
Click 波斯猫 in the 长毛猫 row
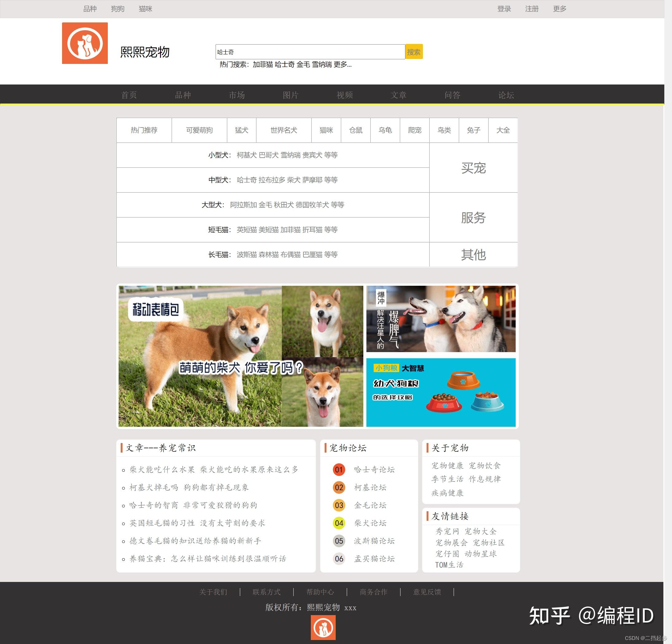click(247, 254)
